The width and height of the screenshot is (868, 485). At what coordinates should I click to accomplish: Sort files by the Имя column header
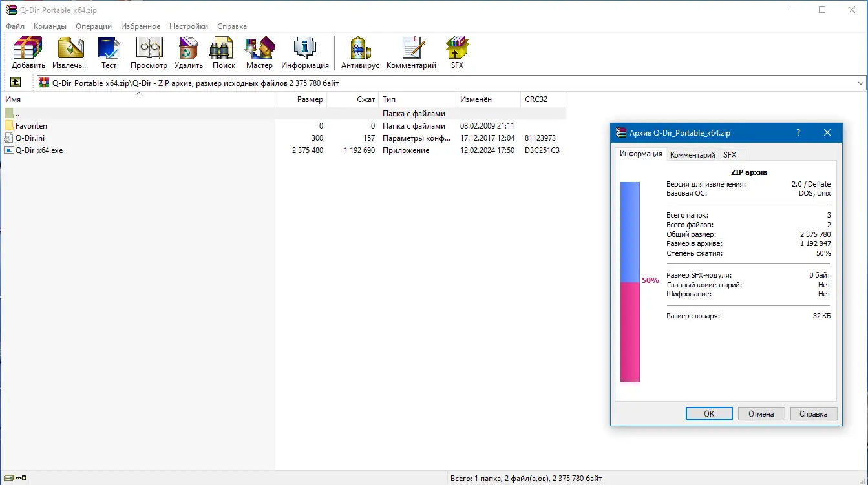(138, 99)
